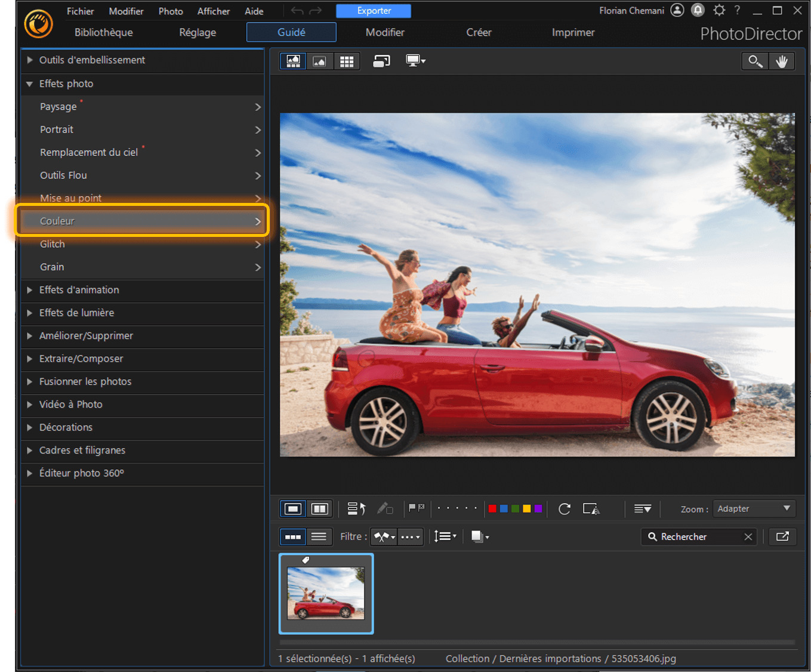Click the blue Exporter button
The width and height of the screenshot is (811, 672).
[x=373, y=11]
